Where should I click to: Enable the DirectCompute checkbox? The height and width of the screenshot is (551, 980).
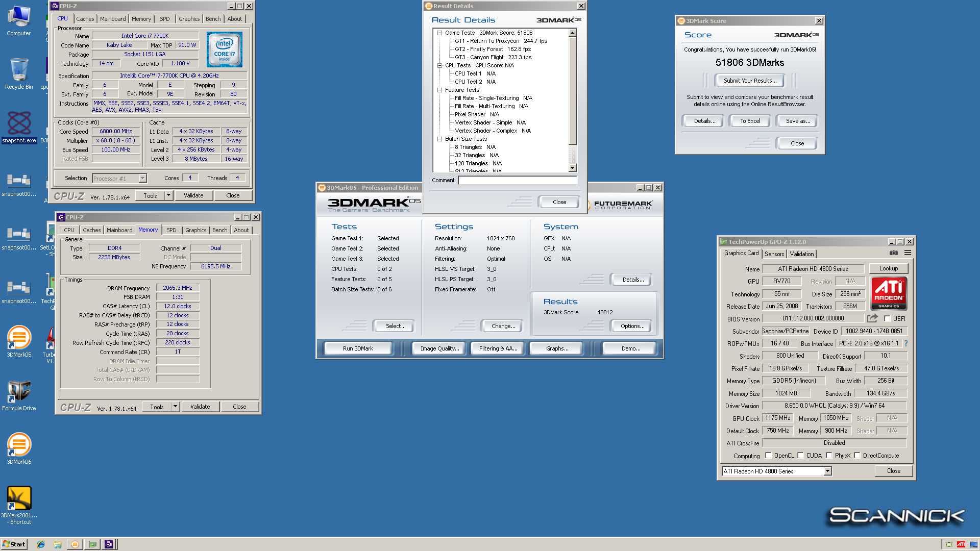pyautogui.click(x=857, y=456)
